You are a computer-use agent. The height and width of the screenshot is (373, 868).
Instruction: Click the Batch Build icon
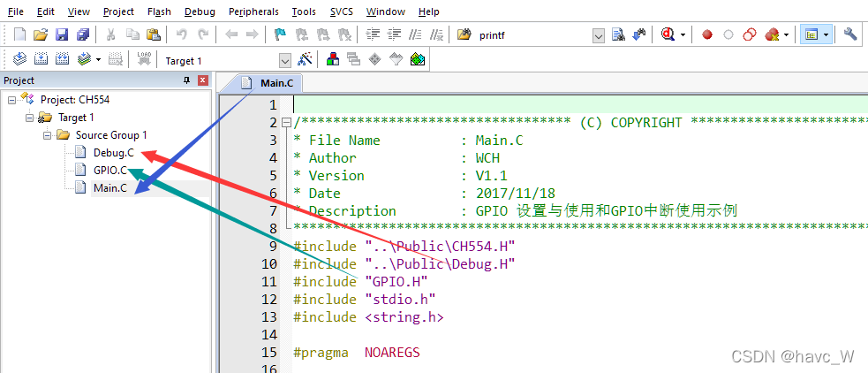click(84, 58)
